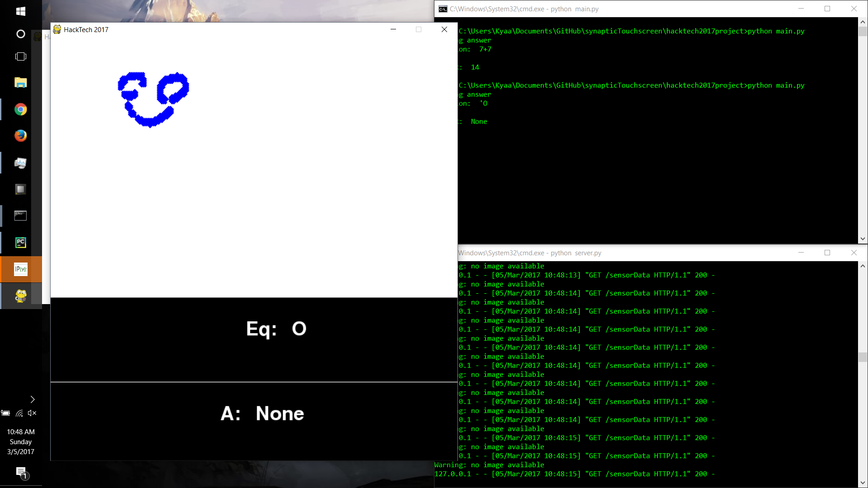
Task: Open the Command Prompt taskbar icon
Action: (x=21, y=216)
